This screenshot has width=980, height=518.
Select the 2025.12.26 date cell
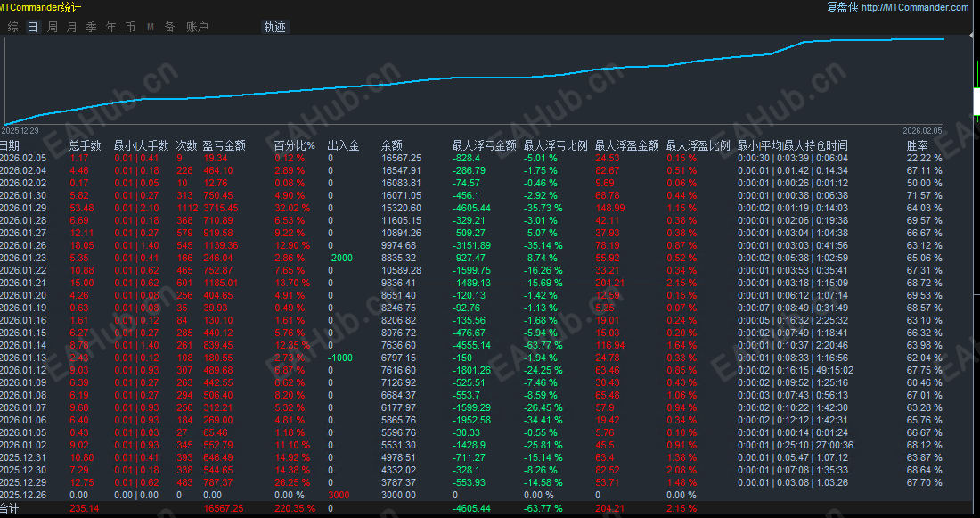pos(23,495)
